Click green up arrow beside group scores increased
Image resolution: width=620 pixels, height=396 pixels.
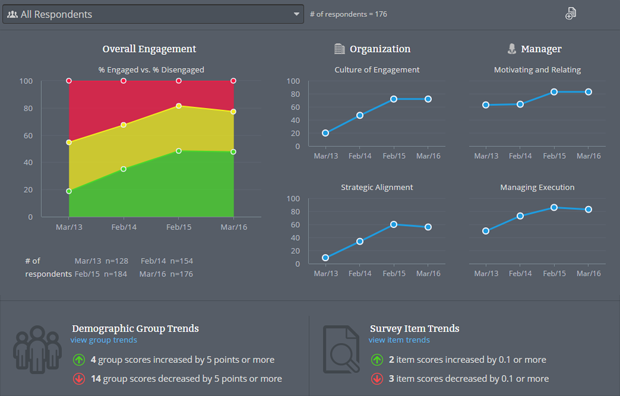point(79,360)
